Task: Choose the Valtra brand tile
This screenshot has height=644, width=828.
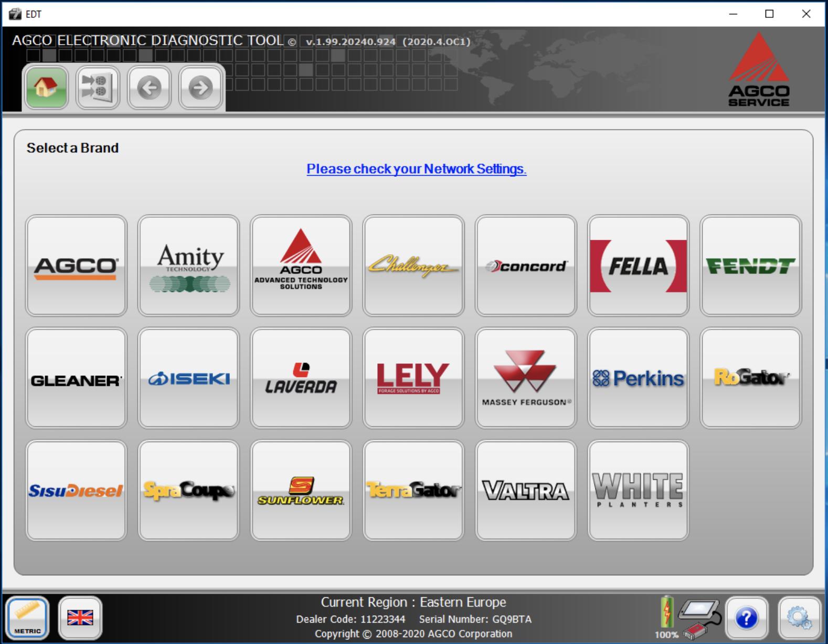Action: point(526,490)
